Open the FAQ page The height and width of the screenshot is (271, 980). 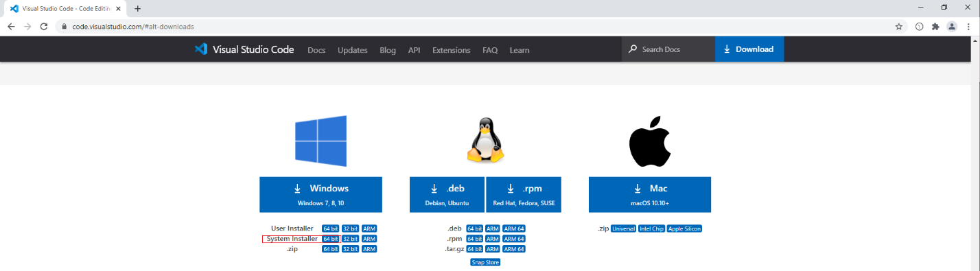(490, 50)
